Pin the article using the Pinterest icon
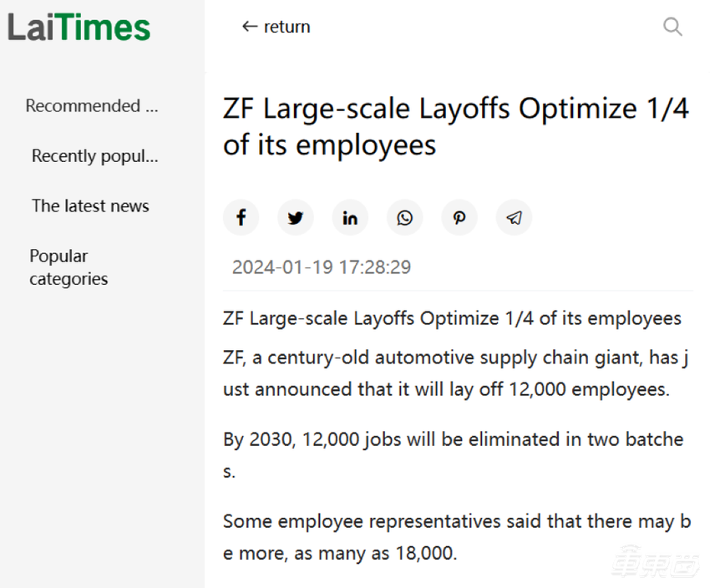 click(459, 218)
